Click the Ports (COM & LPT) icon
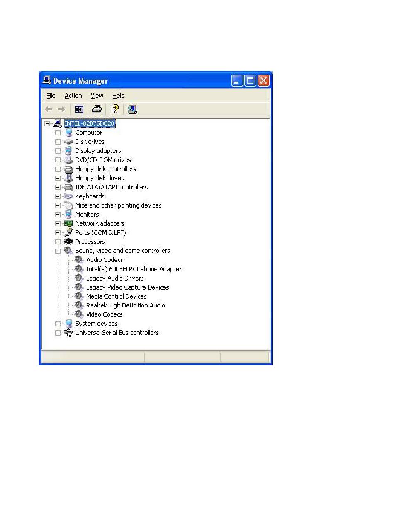394x532 pixels. 68,233
